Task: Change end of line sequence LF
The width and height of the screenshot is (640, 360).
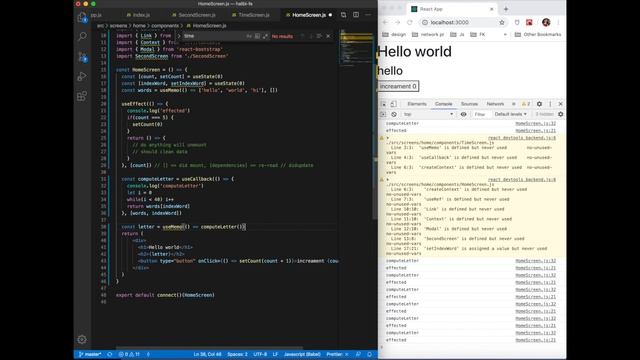Action: tap(276, 354)
